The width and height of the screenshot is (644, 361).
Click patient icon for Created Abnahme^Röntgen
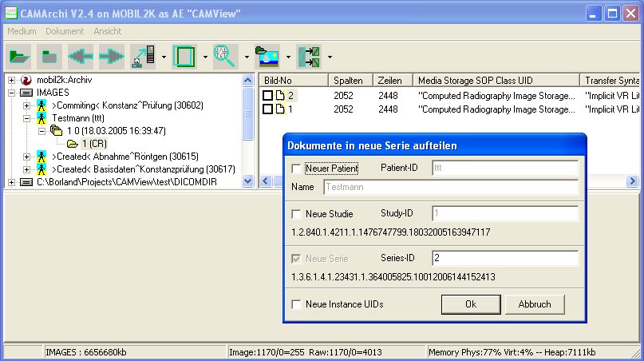tap(41, 157)
